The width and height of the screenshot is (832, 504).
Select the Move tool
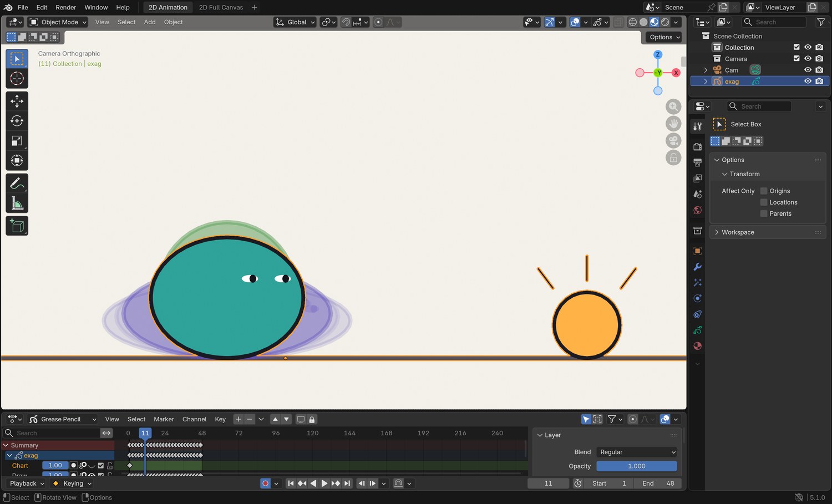17,101
